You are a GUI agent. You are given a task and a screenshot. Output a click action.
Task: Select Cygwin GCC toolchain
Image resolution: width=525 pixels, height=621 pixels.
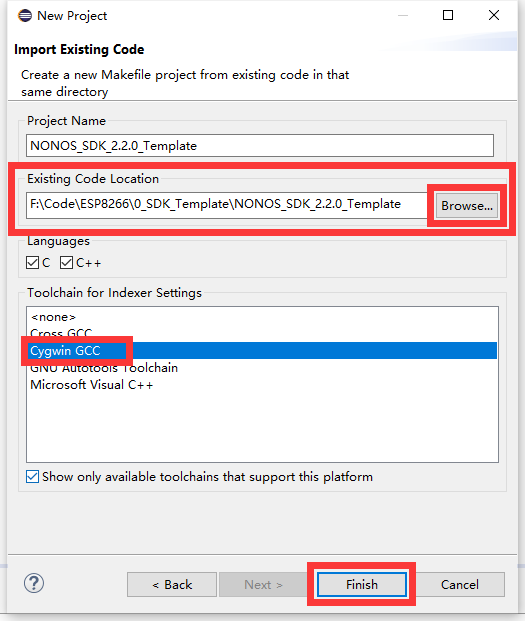coord(261,351)
